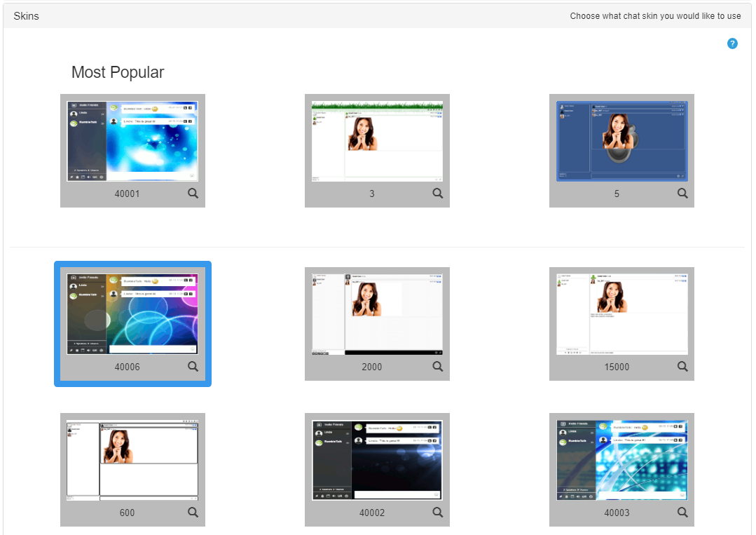Select skin 2000 thumbnail
Image resolution: width=756 pixels, height=535 pixels.
coord(377,314)
